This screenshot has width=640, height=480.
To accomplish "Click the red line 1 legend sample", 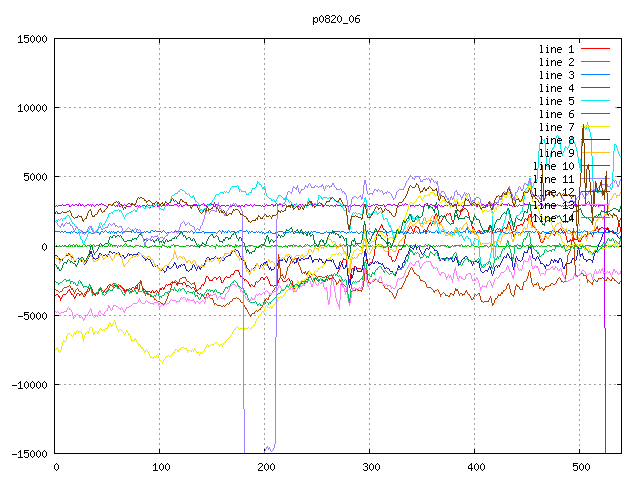I will pos(595,49).
